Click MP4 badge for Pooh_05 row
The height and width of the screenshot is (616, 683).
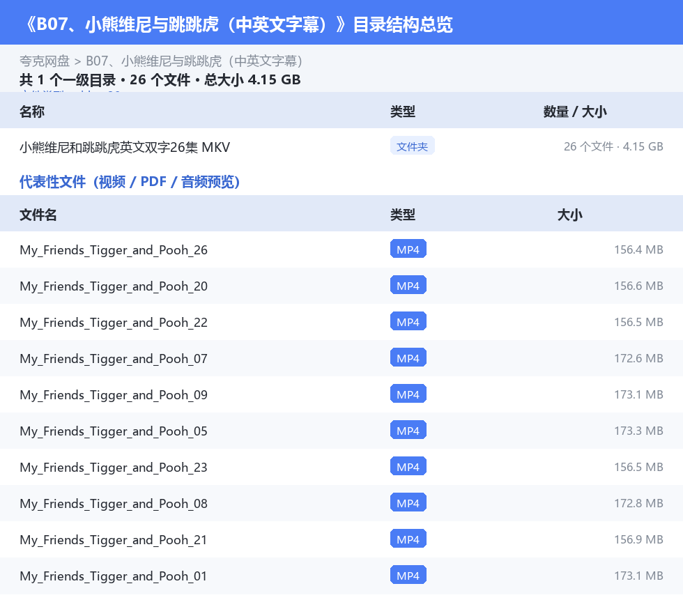pyautogui.click(x=408, y=430)
